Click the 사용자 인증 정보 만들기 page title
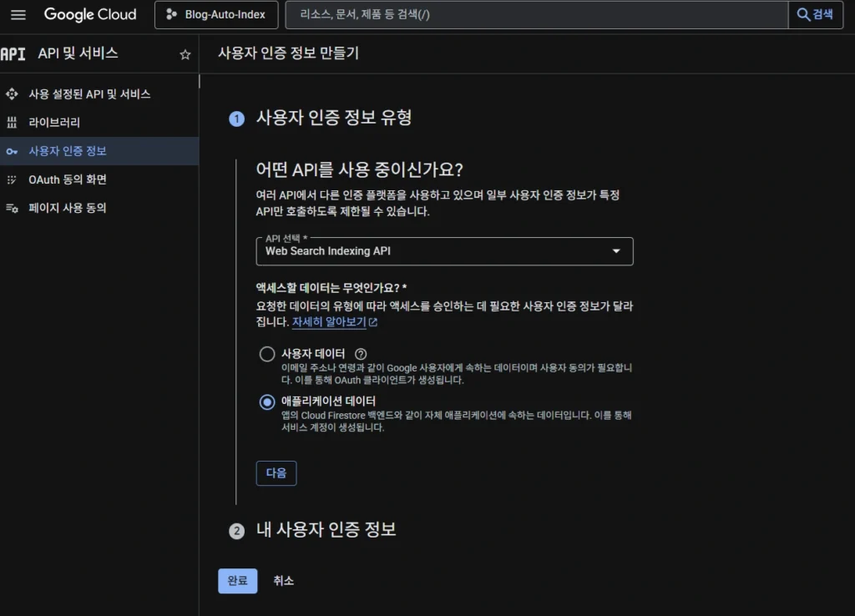This screenshot has width=855, height=616. tap(288, 53)
